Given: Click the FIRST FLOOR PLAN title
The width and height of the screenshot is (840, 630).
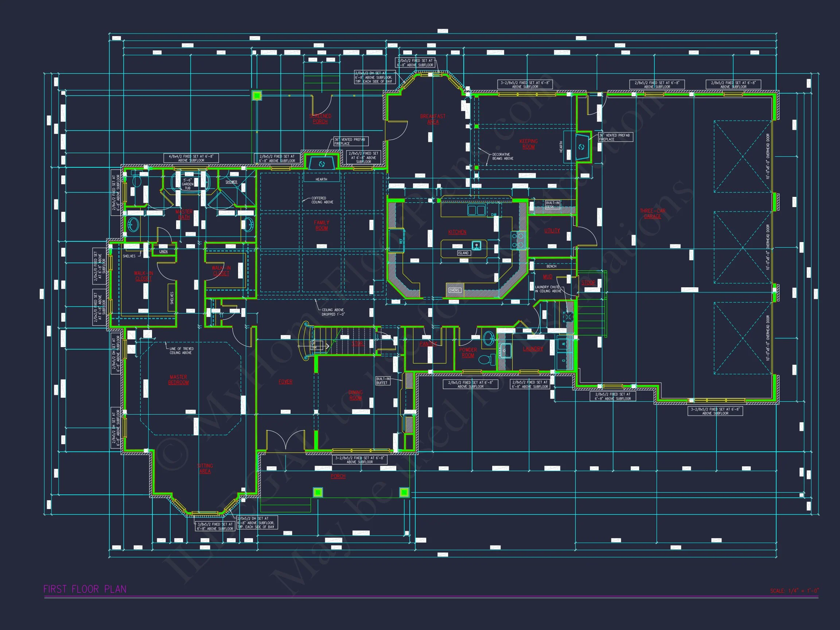Looking at the screenshot, I should [85, 589].
